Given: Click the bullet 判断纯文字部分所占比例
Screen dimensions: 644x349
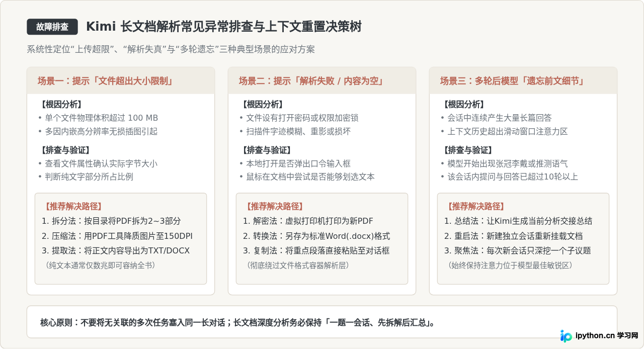Looking at the screenshot, I should pyautogui.click(x=86, y=177).
